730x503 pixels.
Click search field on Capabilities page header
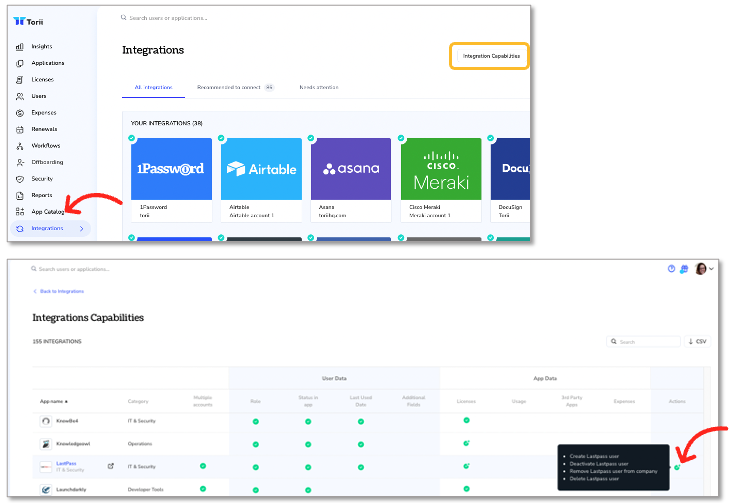pos(70,269)
